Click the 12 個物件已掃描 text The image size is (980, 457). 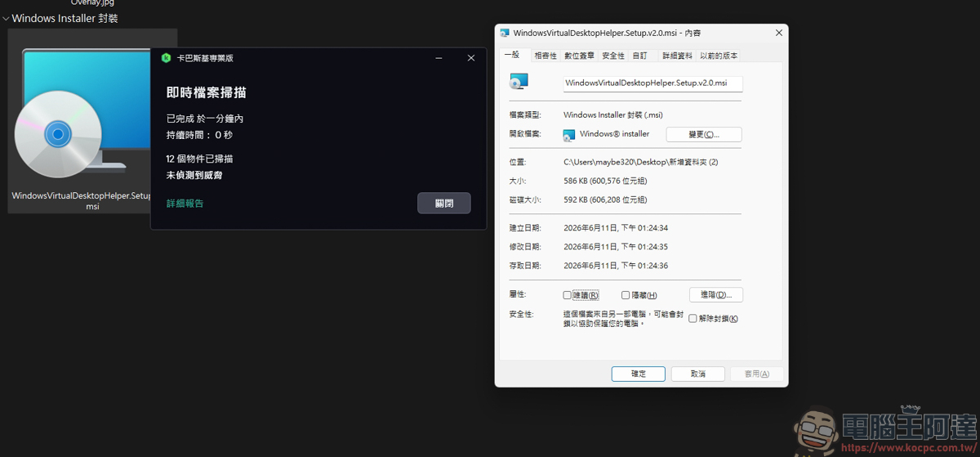(199, 159)
